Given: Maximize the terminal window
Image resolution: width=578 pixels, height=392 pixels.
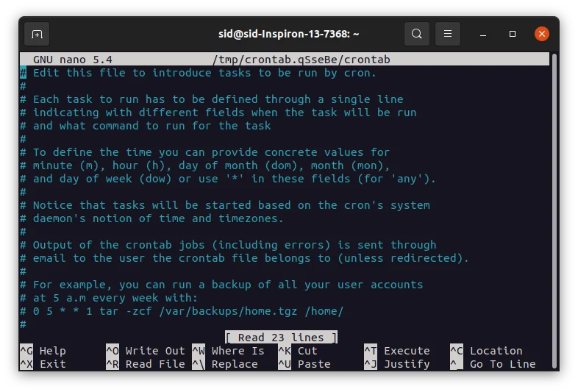Looking at the screenshot, I should (513, 34).
